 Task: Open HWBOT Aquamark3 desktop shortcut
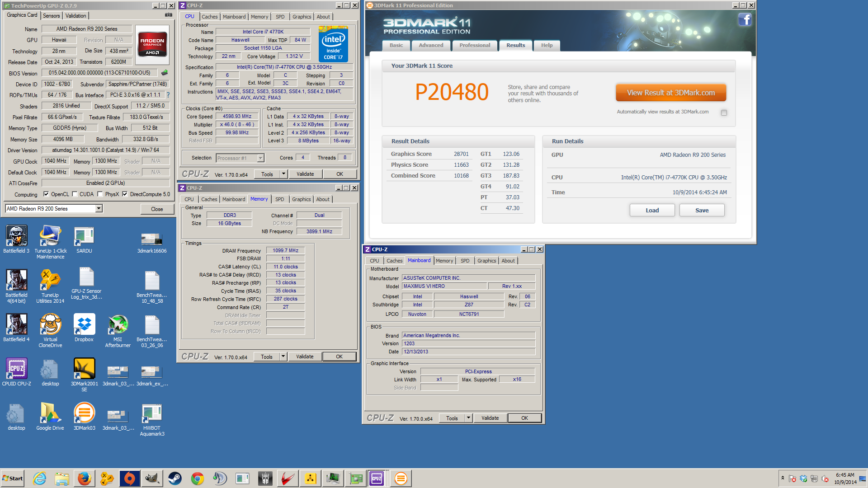152,419
